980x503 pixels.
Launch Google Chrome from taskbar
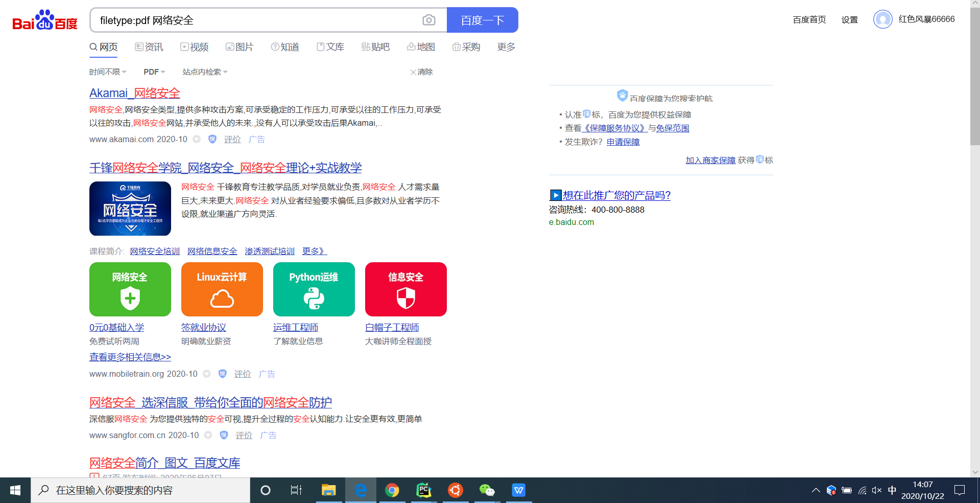[x=392, y=490]
